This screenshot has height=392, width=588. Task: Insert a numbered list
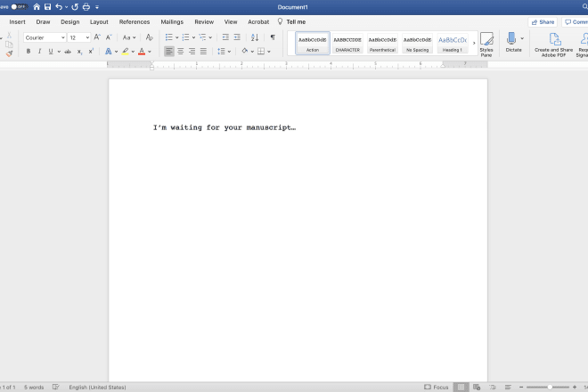[x=185, y=37]
